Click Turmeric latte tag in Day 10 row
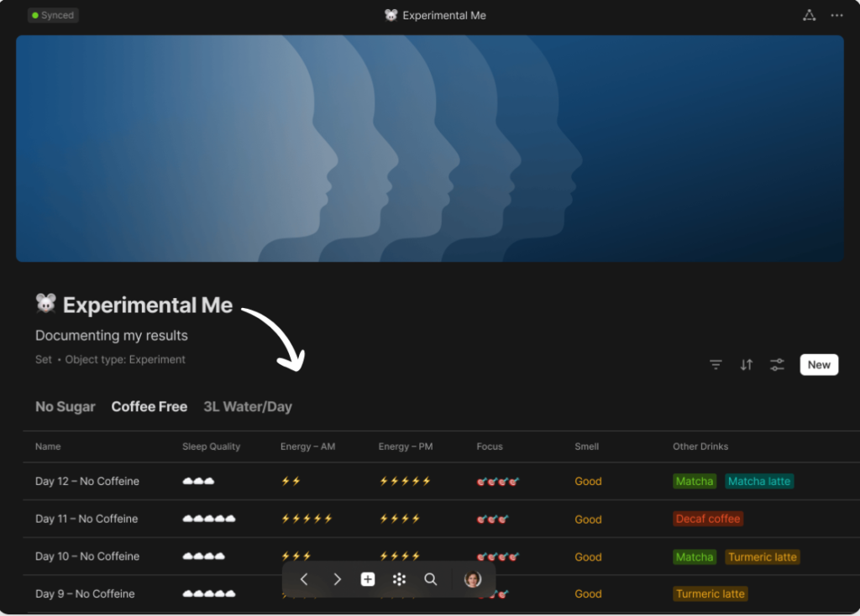The height and width of the screenshot is (616, 860). (x=763, y=556)
